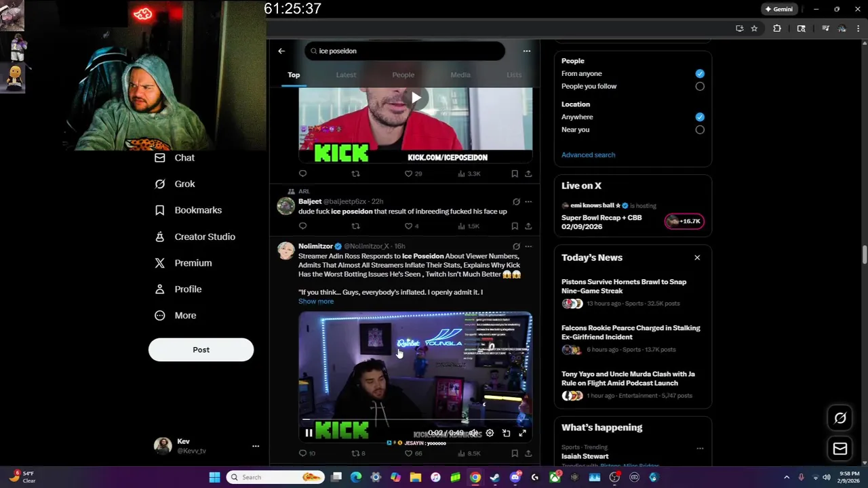Select Location filter 'Anywhere'
The width and height of the screenshot is (868, 488).
[700, 117]
